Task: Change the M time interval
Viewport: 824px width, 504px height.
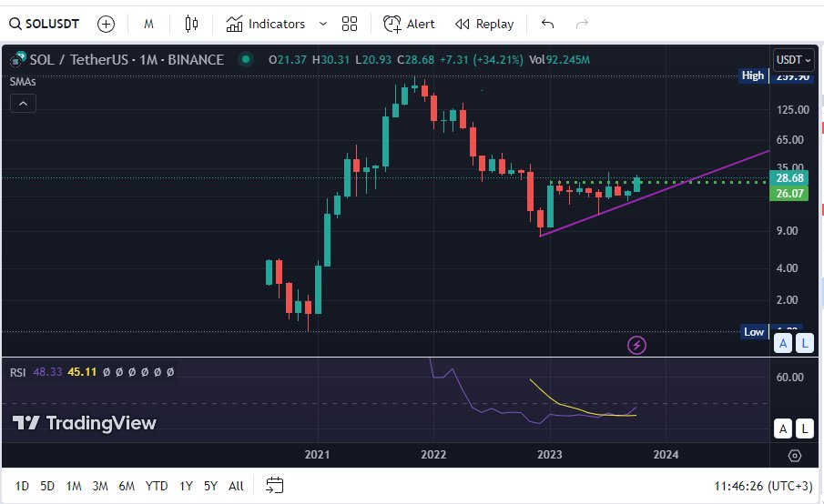Action: 148,24
